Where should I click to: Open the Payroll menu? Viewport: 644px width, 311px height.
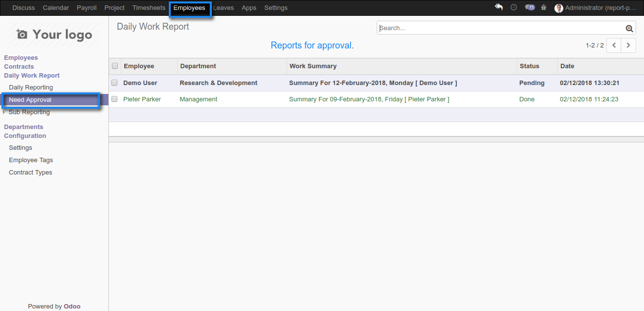pos(87,8)
